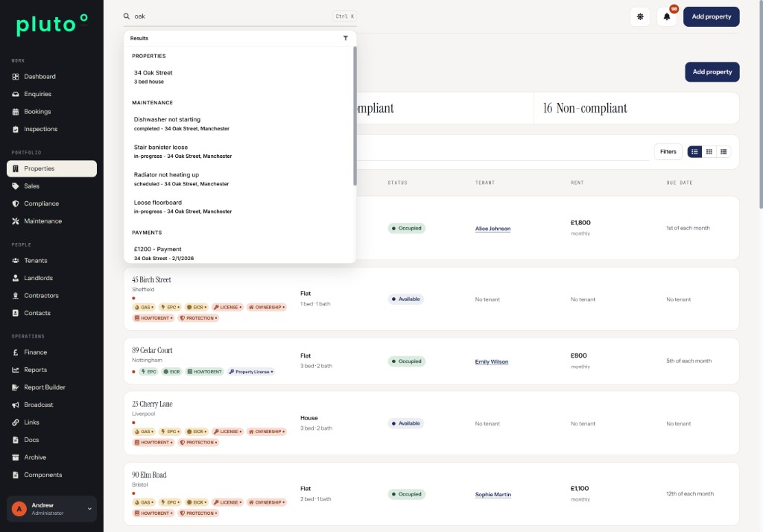Open Inspections in the sidebar
763x532 pixels.
pos(51,129)
